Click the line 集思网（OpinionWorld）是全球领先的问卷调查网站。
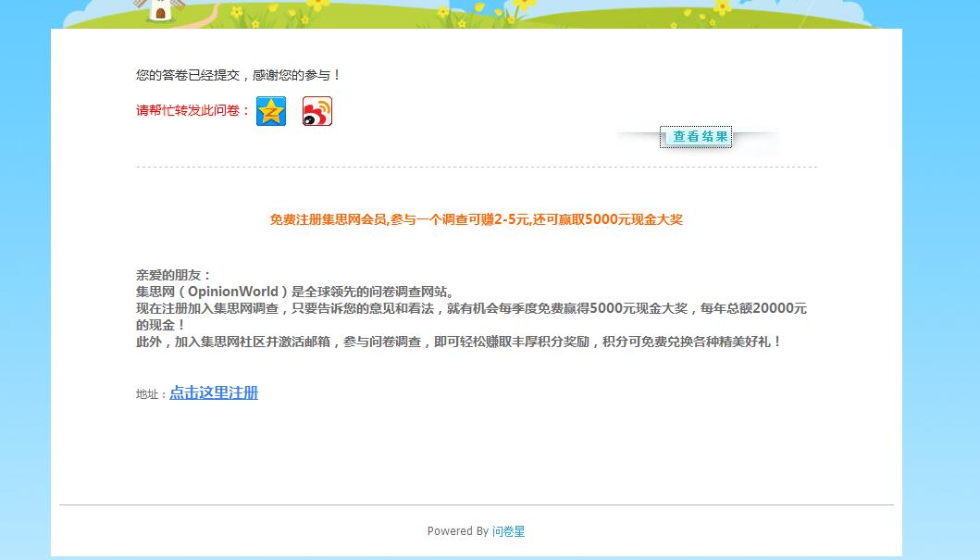Image resolution: width=980 pixels, height=560 pixels. pos(296,292)
